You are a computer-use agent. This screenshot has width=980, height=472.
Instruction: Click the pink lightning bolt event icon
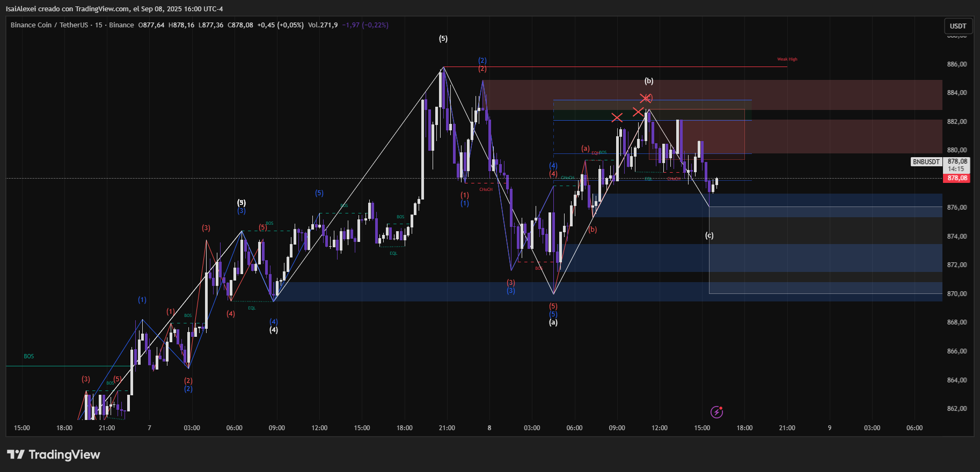point(716,412)
